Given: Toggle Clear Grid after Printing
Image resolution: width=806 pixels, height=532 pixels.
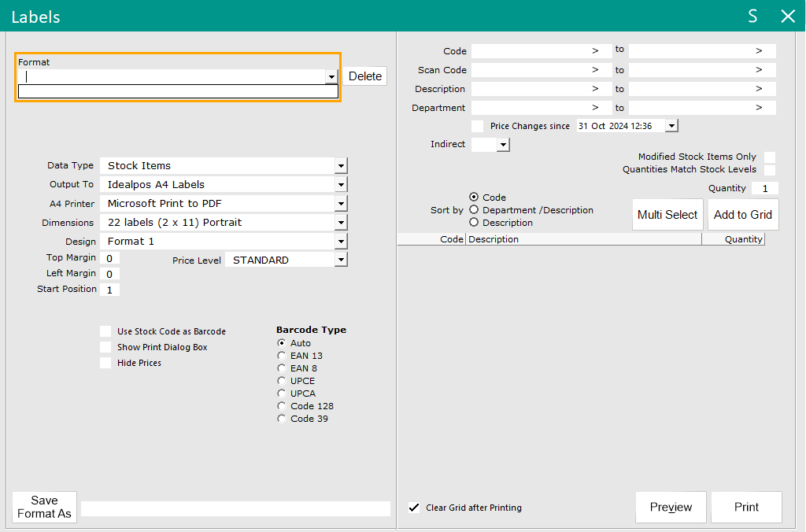Looking at the screenshot, I should coord(414,508).
